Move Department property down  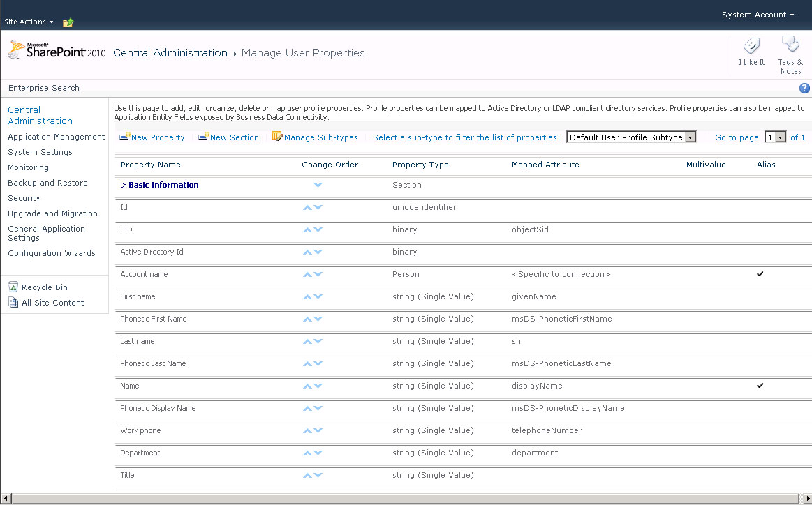318,453
